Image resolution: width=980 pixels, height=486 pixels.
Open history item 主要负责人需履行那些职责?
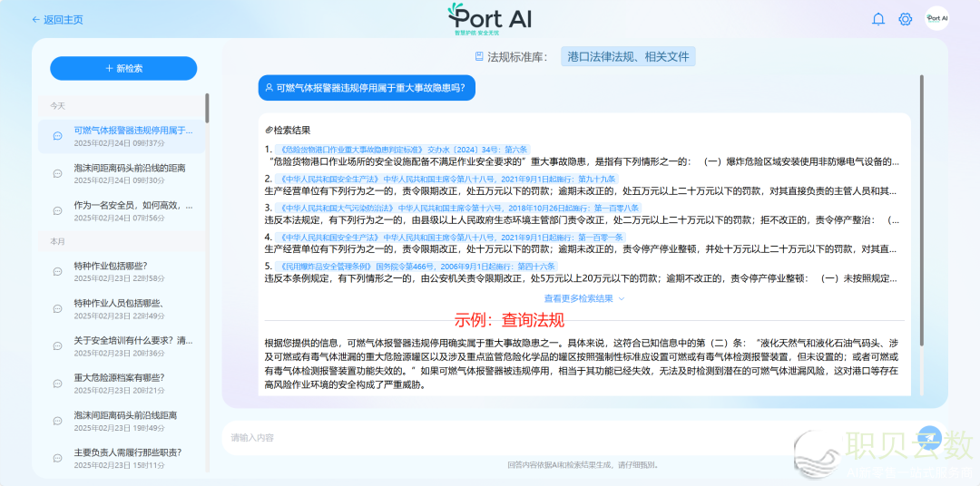point(127,452)
